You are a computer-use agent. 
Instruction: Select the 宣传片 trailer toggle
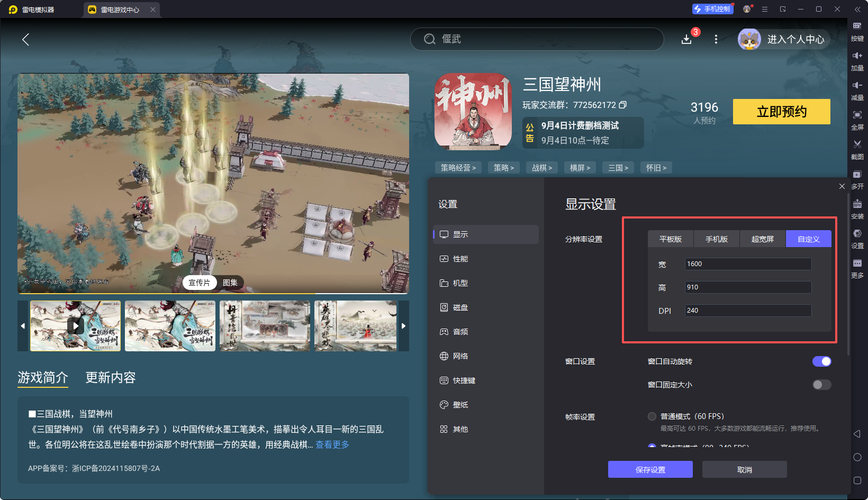tap(200, 283)
